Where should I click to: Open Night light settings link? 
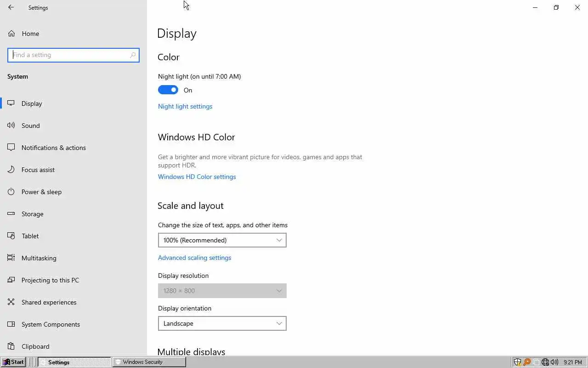pyautogui.click(x=185, y=106)
